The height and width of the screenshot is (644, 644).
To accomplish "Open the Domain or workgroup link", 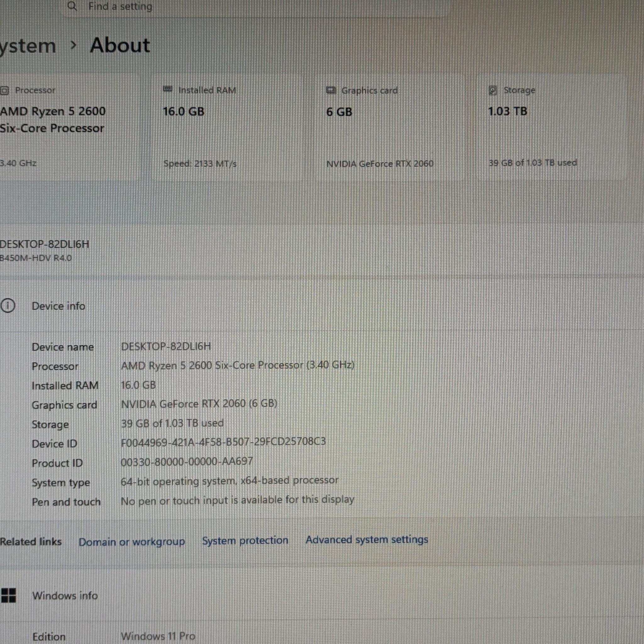I will coord(132,542).
